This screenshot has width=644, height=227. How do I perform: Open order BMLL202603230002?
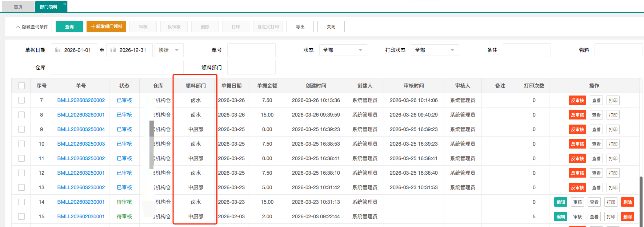[x=81, y=187]
